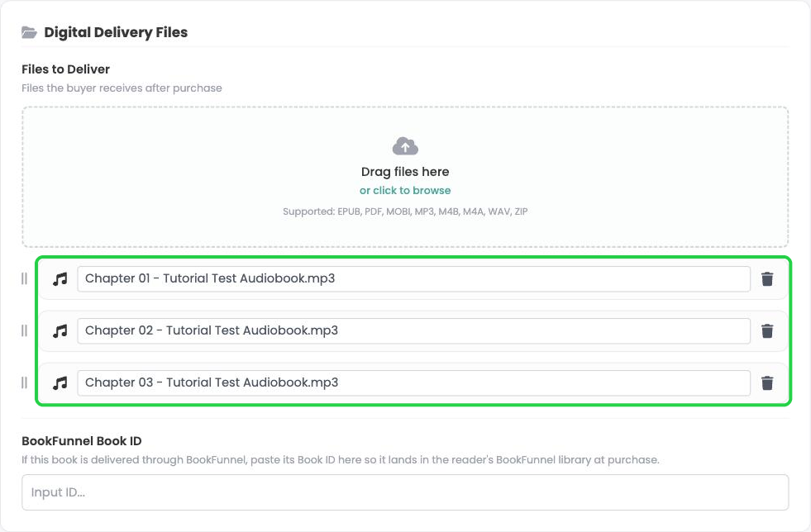Focus the BookFunnel Book ID input
The width and height of the screenshot is (811, 532).
[x=405, y=492]
